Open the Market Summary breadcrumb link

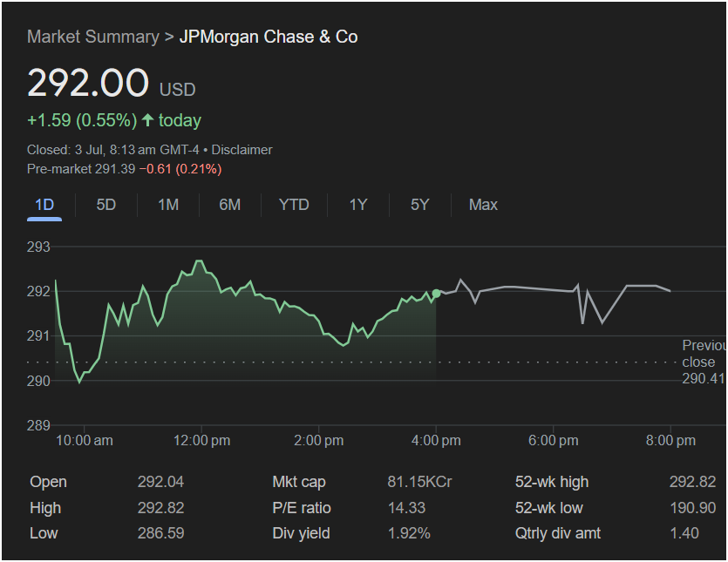click(93, 37)
